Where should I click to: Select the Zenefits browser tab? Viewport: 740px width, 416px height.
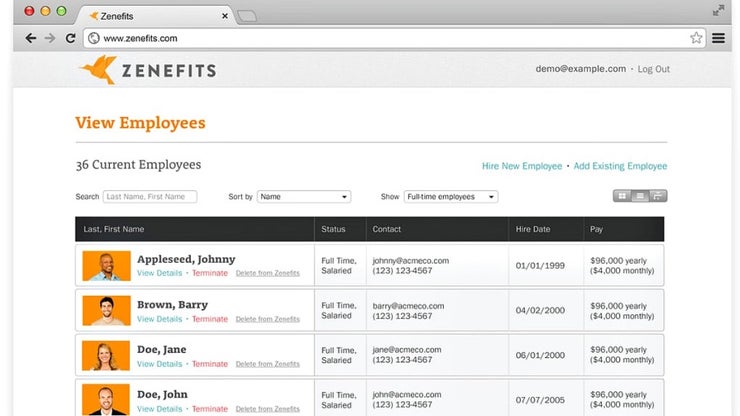click(158, 16)
